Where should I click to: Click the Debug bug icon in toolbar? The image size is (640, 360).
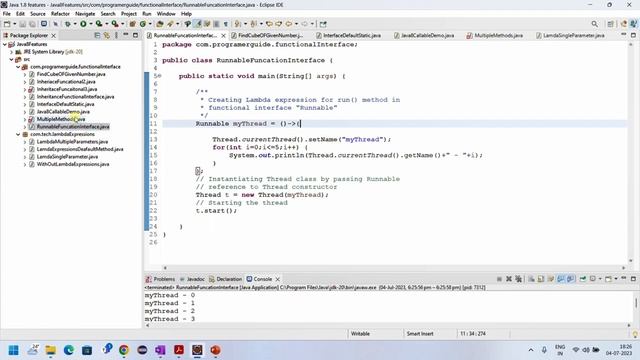point(68,24)
